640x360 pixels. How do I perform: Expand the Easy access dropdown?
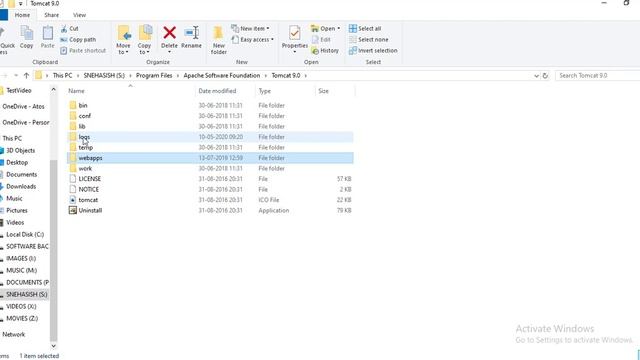coord(272,40)
